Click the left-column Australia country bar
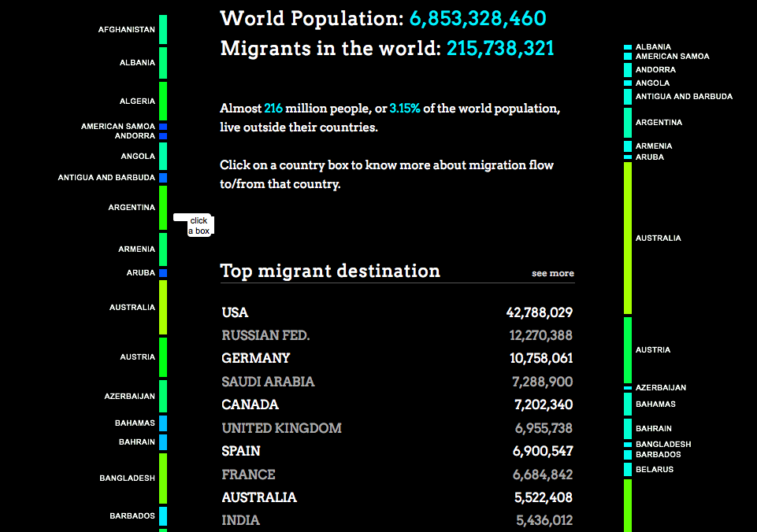This screenshot has width=757, height=532. pos(163,307)
